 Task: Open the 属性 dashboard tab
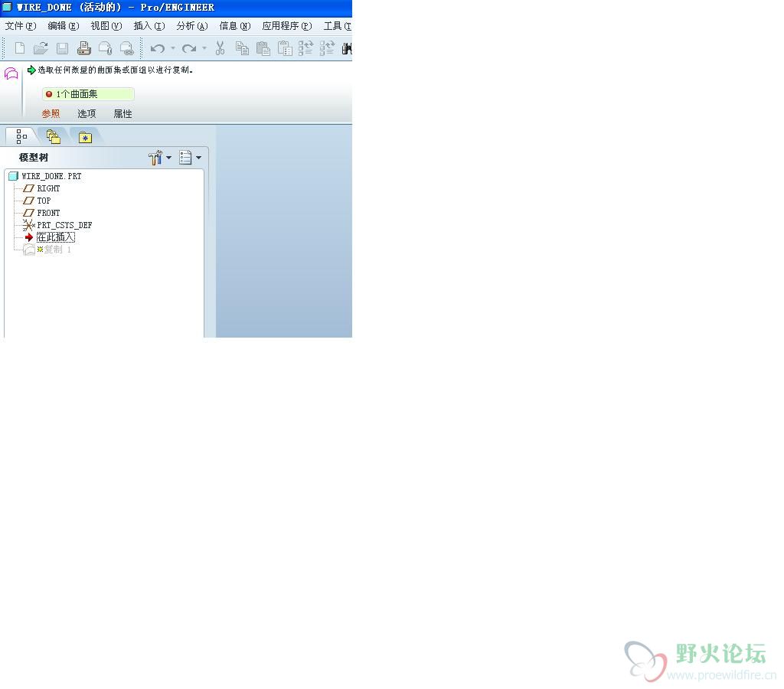(122, 113)
